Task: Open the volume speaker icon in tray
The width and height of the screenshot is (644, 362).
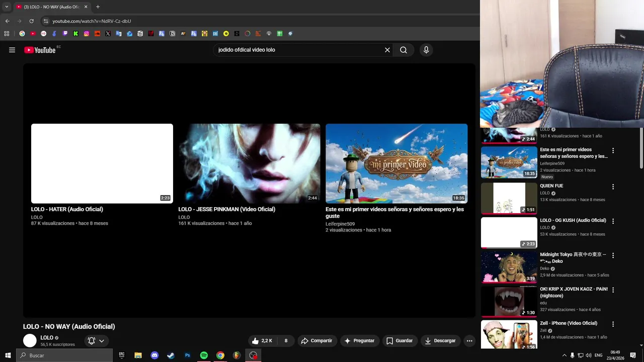Action: (589, 355)
